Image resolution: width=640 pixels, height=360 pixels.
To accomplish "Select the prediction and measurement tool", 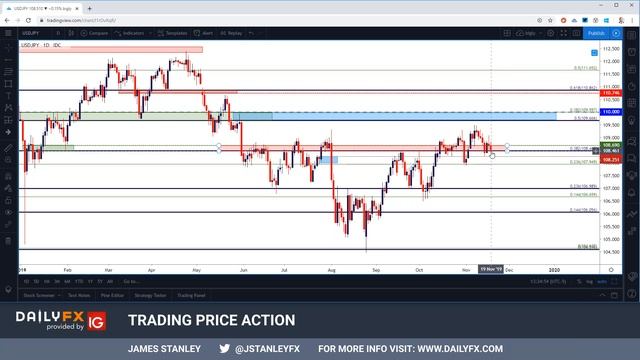I will (8, 120).
